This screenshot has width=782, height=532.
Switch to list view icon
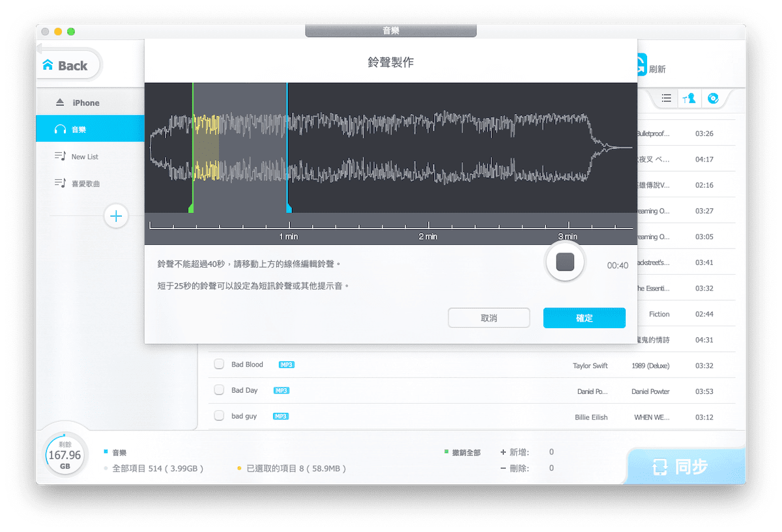(x=666, y=98)
